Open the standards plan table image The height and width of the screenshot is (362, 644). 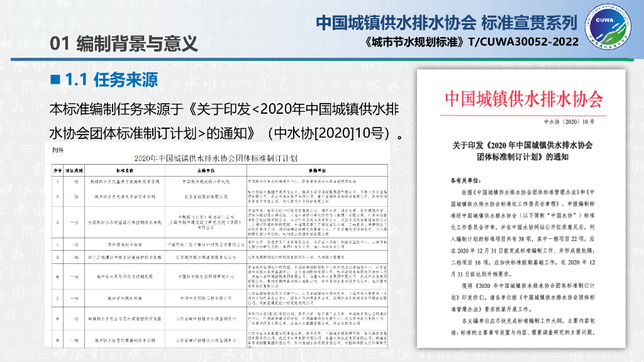tap(218, 245)
